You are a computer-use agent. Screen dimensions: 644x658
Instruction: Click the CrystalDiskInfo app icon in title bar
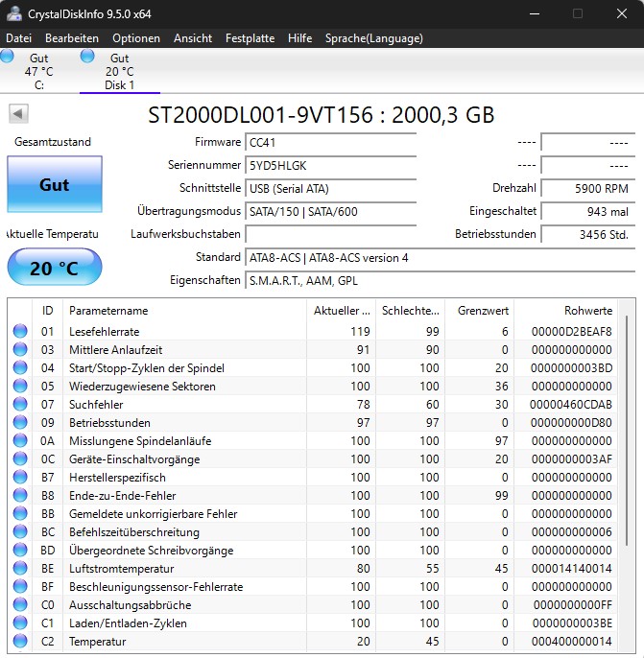13,13
